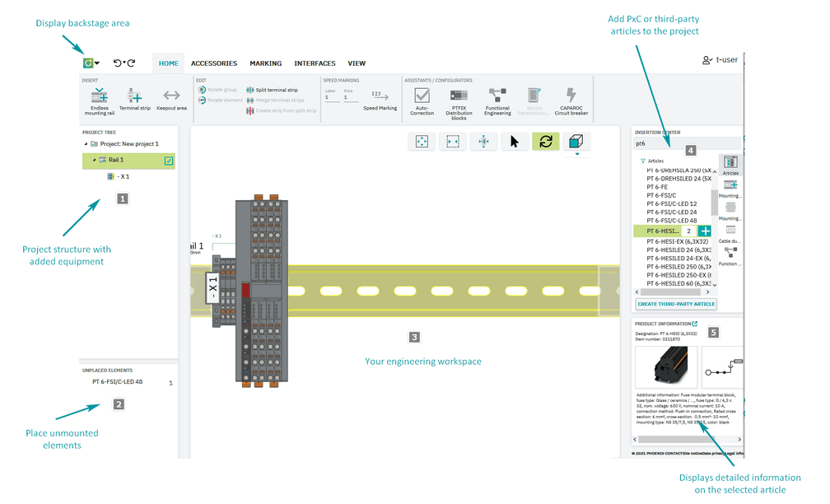This screenshot has width=830, height=504.
Task: Open the ACCESSORIES ribbon tab
Action: tap(214, 63)
